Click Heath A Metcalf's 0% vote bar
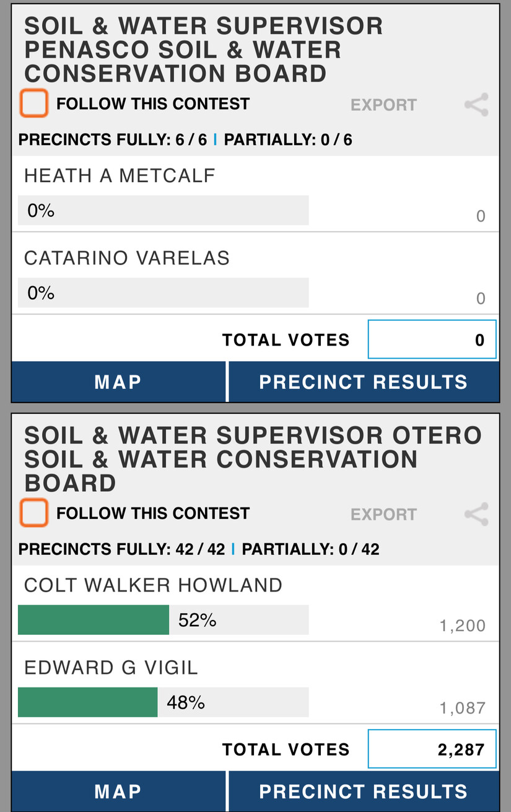 [x=163, y=211]
